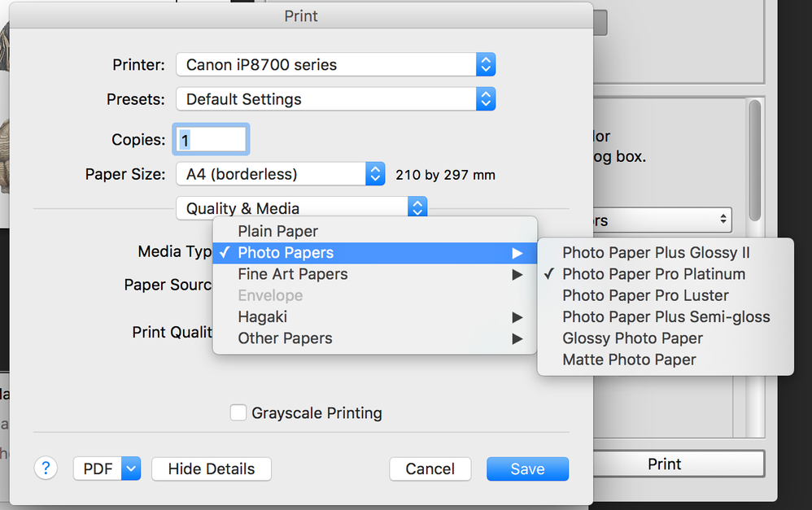Click the Quality & Media stepper arrows icon
Image resolution: width=812 pixels, height=510 pixels.
pyautogui.click(x=417, y=207)
